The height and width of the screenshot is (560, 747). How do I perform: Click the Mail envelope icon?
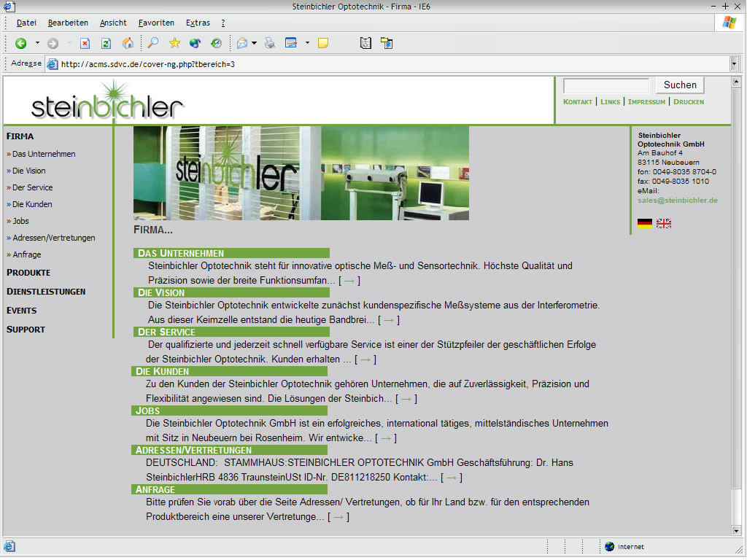[242, 43]
